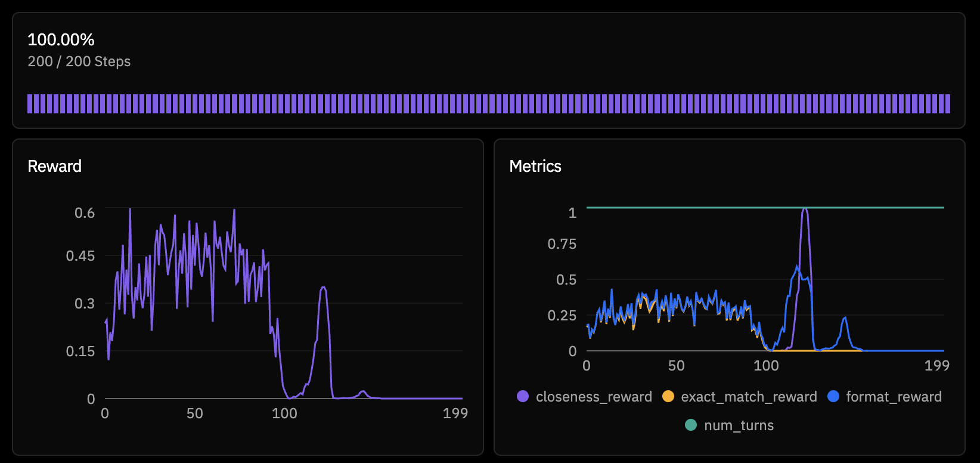Show or hide num_turns via its label
Viewport: 980px width, 463px height.
[x=739, y=425]
